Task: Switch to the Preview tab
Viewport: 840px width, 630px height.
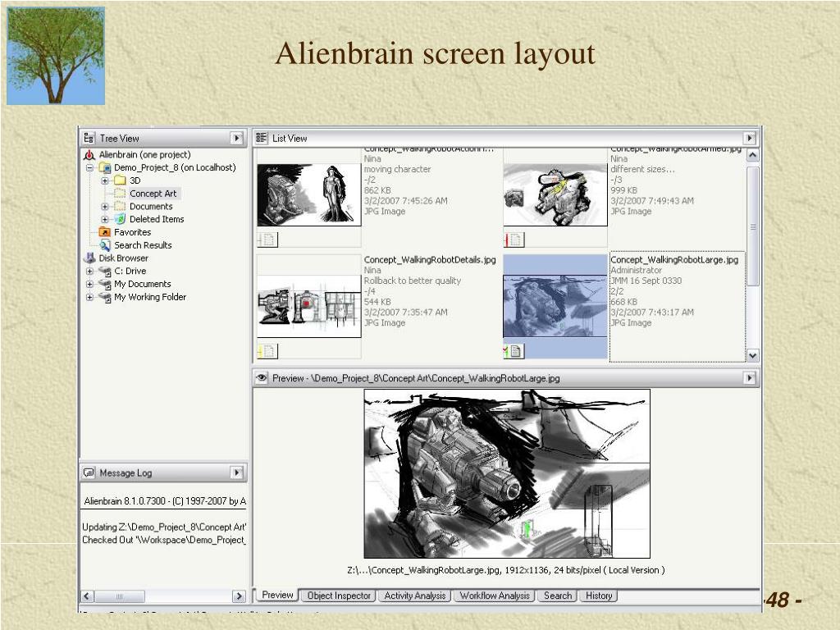Action: click(277, 595)
